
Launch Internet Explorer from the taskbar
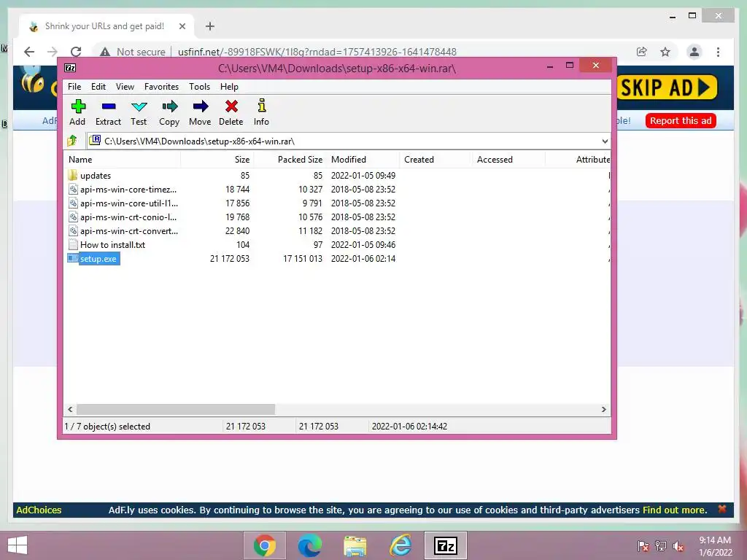[x=400, y=545]
